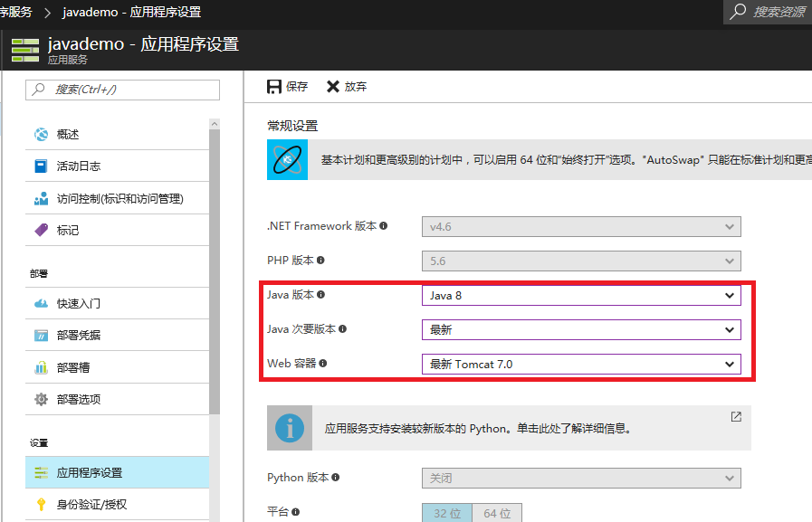Click the 搜索资源 search box
This screenshot has height=522, width=812.
point(768,12)
